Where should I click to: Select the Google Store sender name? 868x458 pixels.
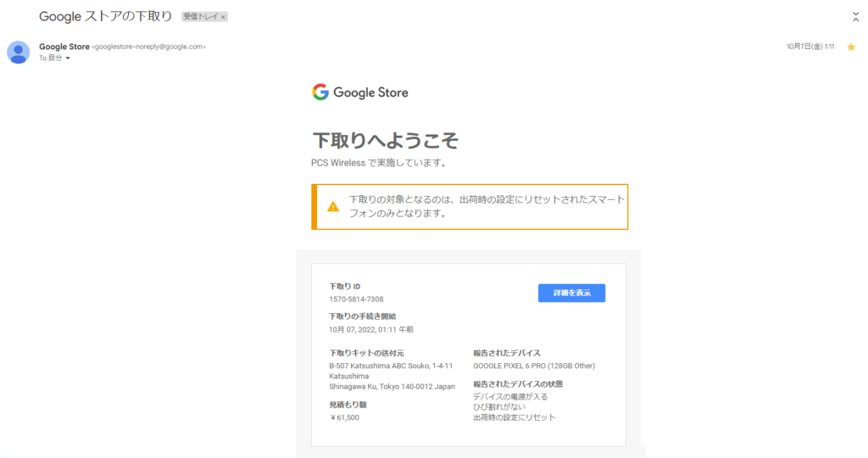tap(64, 47)
